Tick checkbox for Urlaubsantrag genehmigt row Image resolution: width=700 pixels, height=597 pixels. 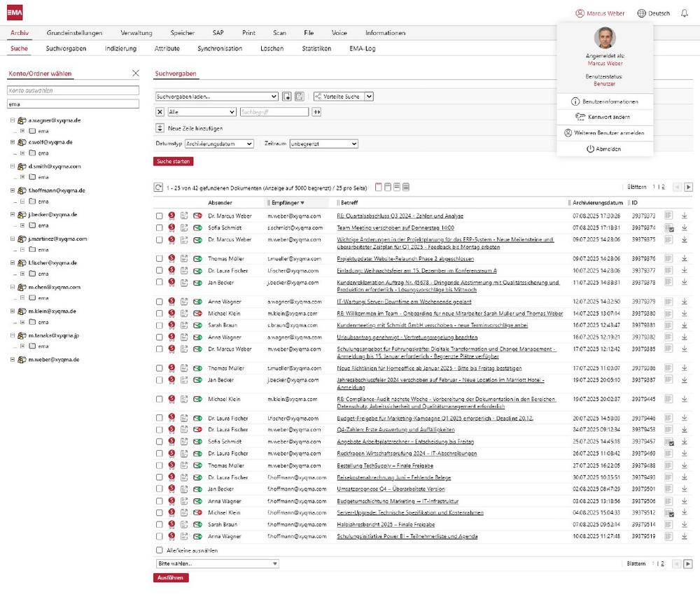pyautogui.click(x=160, y=337)
